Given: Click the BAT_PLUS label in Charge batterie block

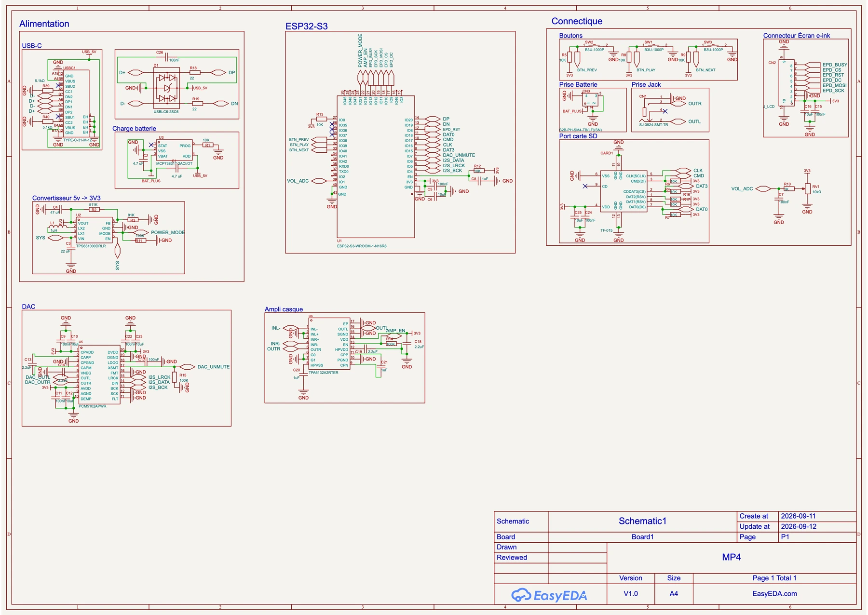Looking at the screenshot, I should click(151, 181).
